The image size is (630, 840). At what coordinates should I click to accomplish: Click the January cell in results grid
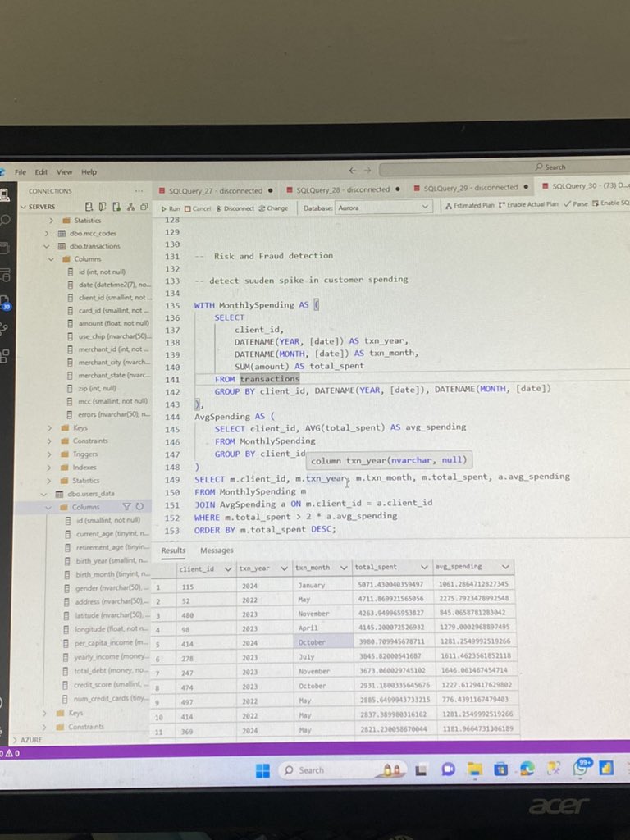click(x=323, y=585)
